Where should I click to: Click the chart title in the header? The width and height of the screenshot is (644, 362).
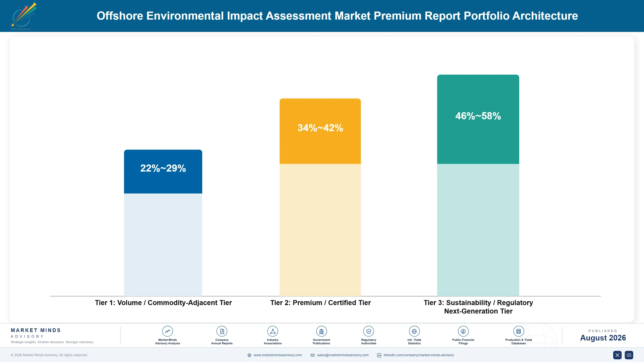(337, 16)
